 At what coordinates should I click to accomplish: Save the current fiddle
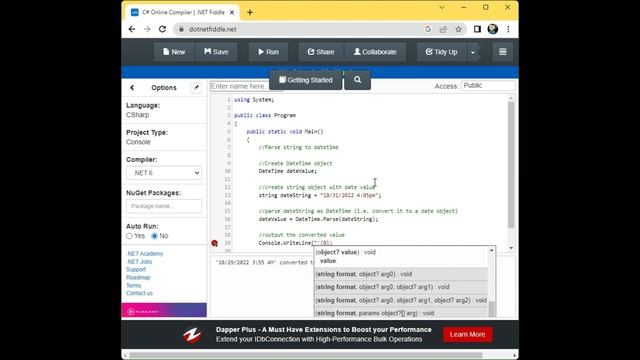coord(216,52)
